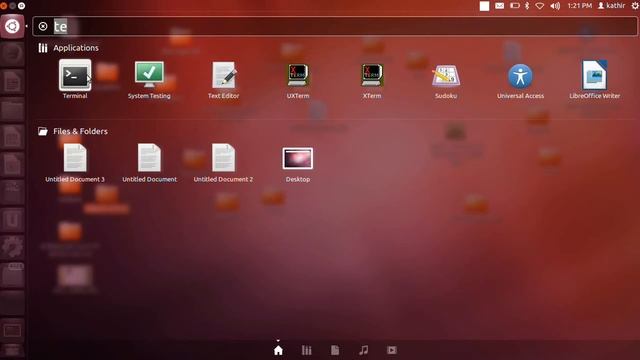The width and height of the screenshot is (640, 360).
Task: Open the battery indicator menu
Action: coord(515,6)
